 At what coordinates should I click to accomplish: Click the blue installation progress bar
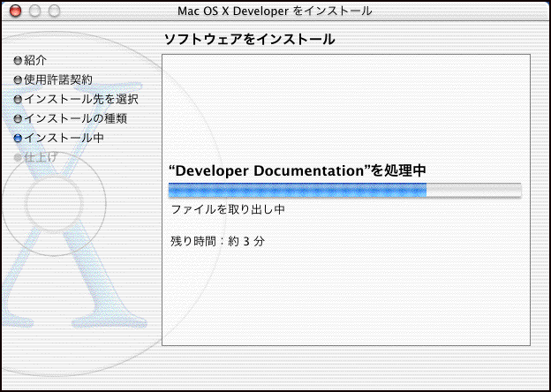click(344, 190)
